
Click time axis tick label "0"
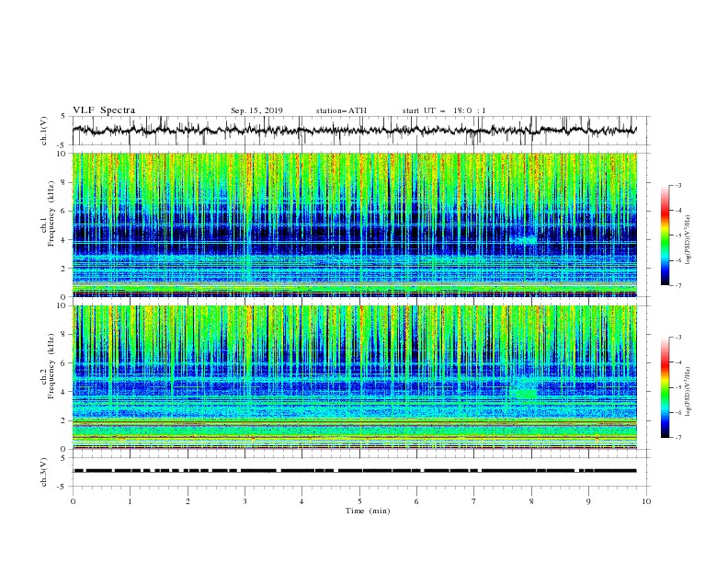pos(73,501)
